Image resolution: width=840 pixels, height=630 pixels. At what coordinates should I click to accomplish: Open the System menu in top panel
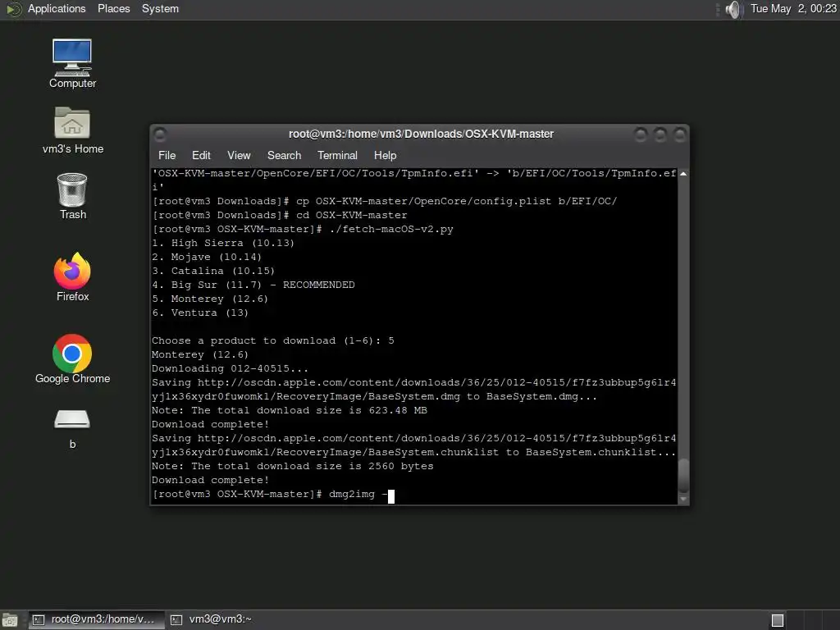(160, 8)
